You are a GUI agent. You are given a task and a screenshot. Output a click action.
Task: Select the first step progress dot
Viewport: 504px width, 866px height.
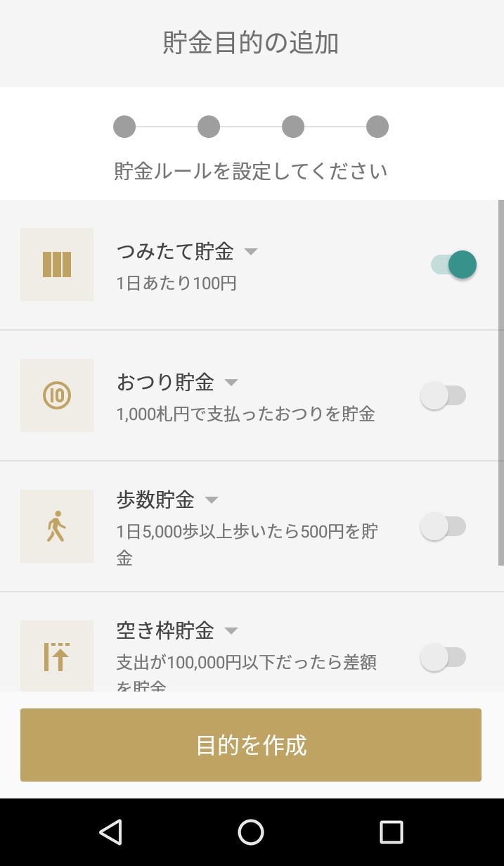coord(124,127)
